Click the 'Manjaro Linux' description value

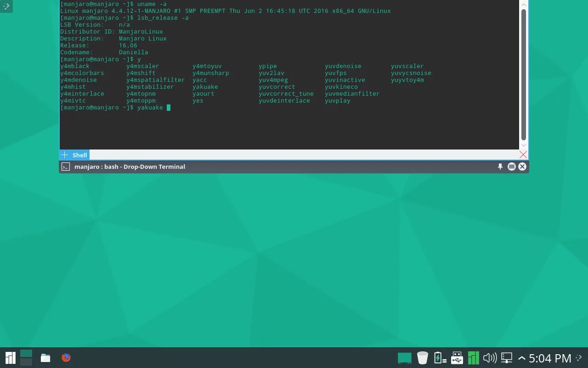(143, 39)
